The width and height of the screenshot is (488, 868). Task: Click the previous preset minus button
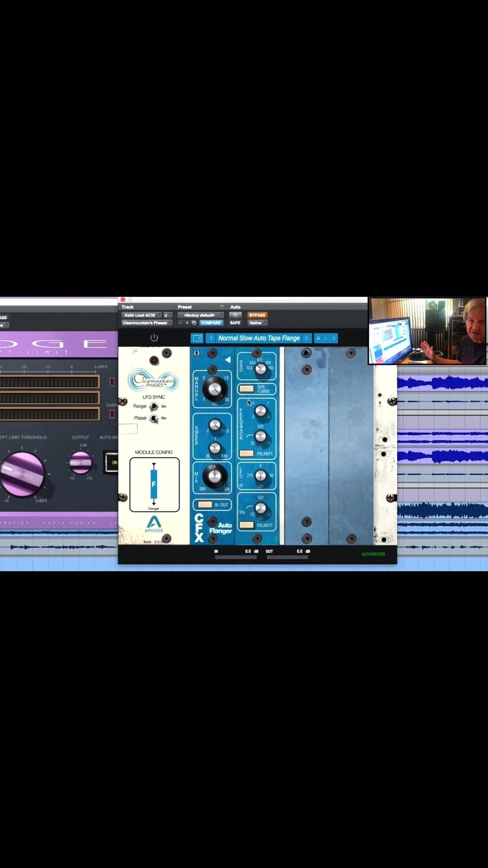click(180, 323)
